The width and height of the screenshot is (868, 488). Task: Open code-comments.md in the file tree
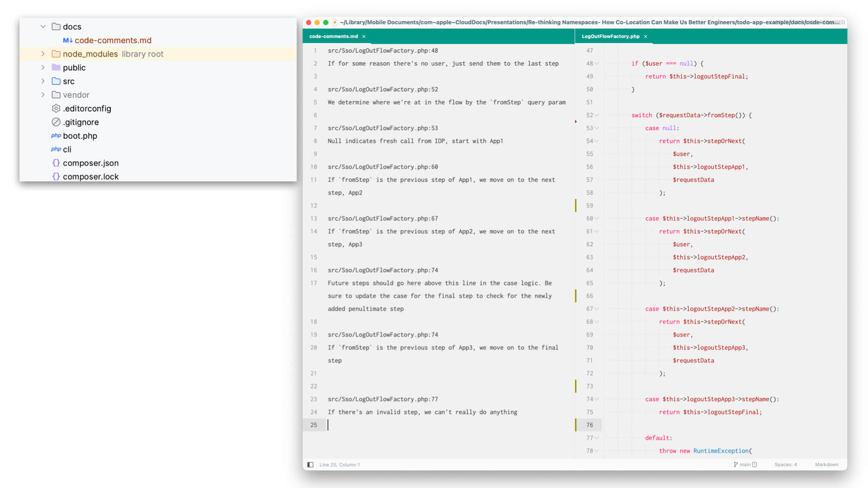tap(113, 40)
